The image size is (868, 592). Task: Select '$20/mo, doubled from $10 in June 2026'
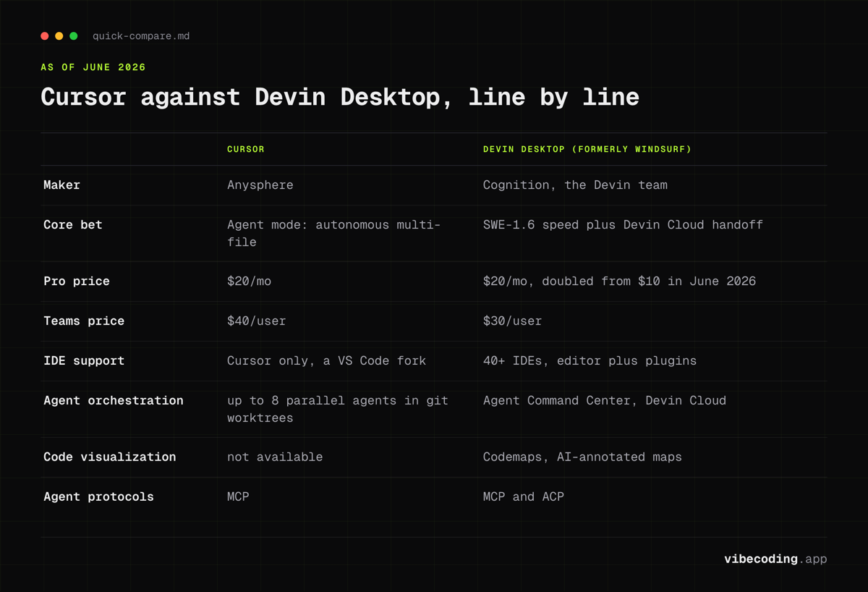pyautogui.click(x=619, y=282)
